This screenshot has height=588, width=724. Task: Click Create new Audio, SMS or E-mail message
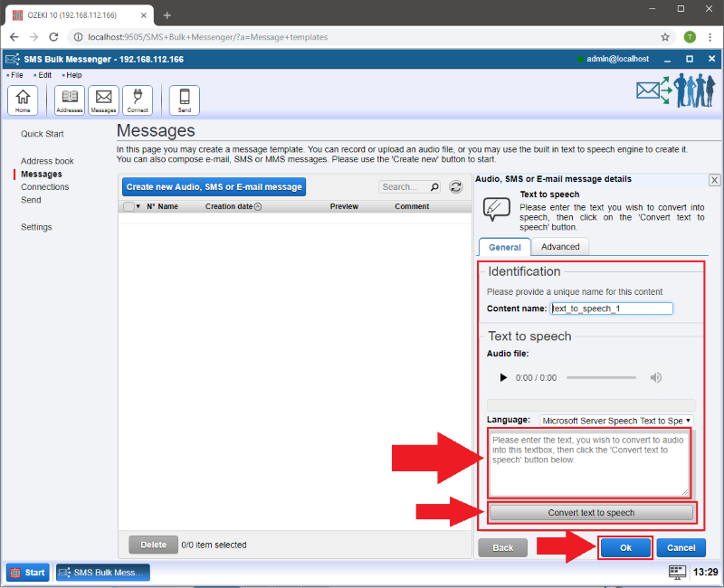pos(214,187)
